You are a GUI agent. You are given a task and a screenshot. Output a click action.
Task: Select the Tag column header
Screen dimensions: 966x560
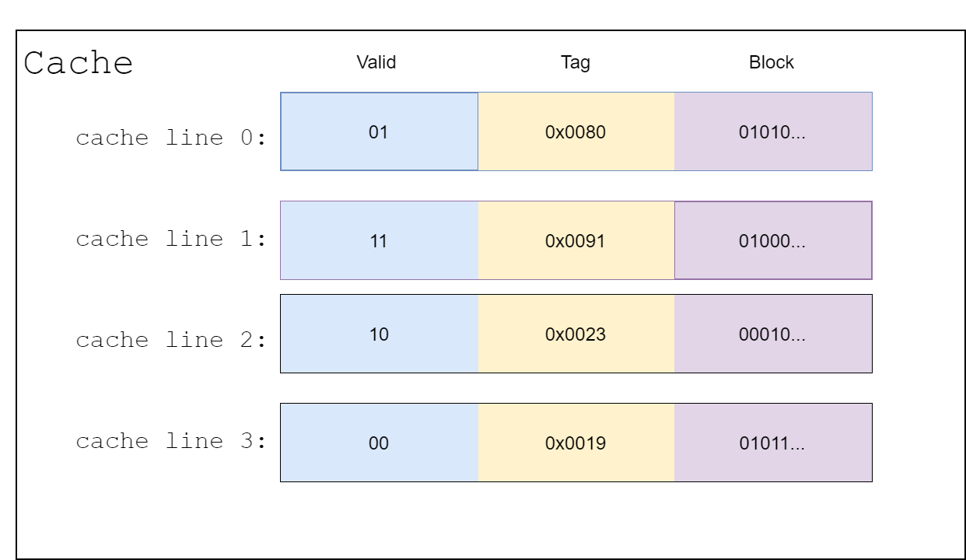click(576, 63)
